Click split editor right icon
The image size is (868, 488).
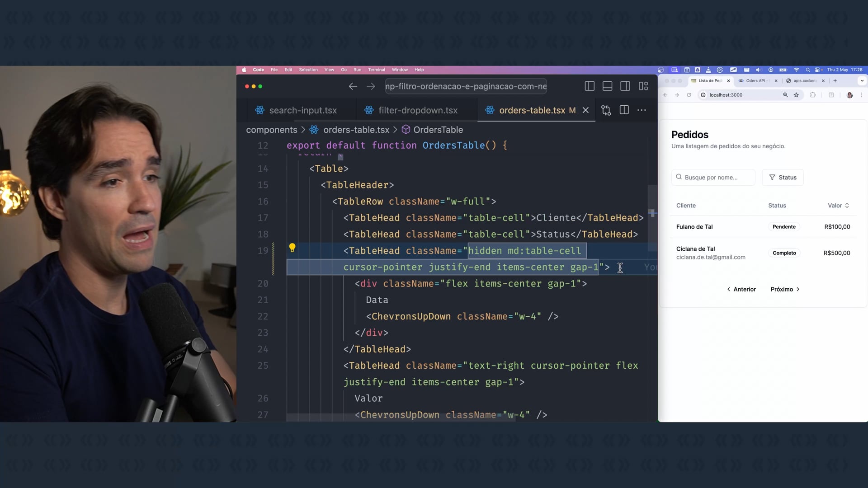tap(624, 110)
